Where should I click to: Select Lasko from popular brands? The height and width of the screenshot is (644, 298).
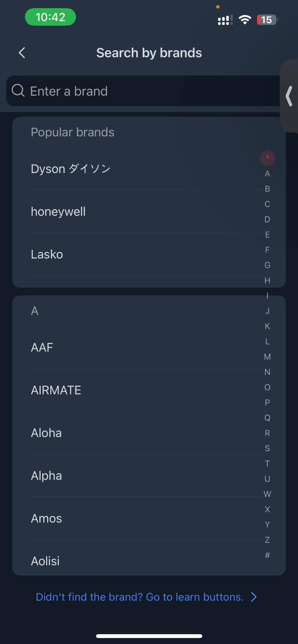tap(47, 254)
